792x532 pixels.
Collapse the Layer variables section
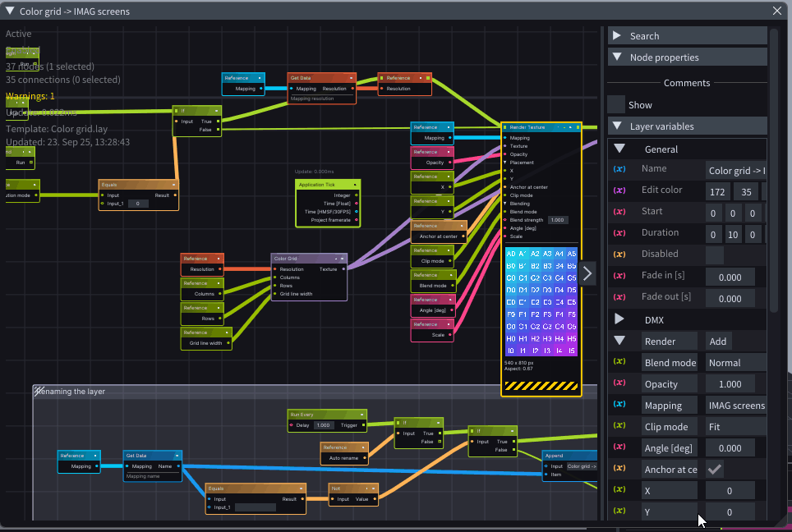point(617,126)
